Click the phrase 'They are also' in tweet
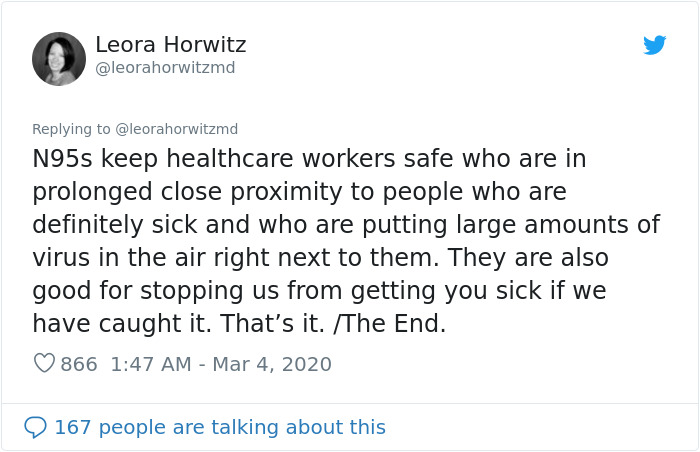 click(528, 258)
